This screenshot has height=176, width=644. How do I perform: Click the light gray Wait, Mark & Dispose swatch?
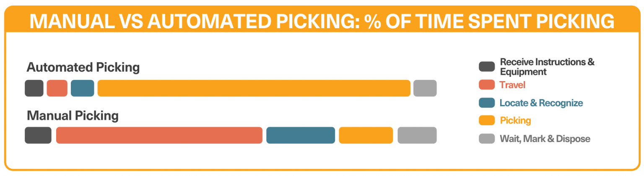pos(487,139)
